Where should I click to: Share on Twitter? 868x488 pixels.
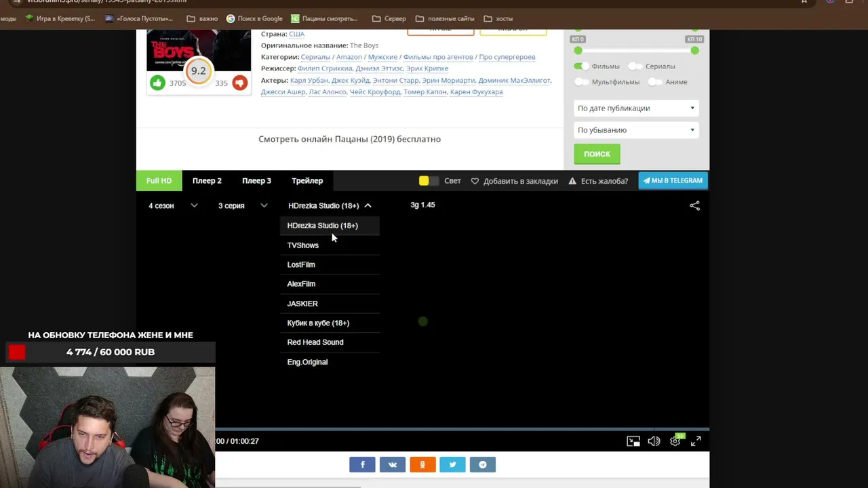[x=452, y=464]
